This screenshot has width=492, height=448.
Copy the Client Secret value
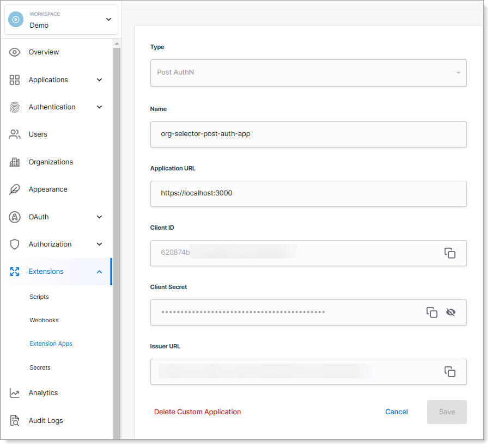click(432, 312)
